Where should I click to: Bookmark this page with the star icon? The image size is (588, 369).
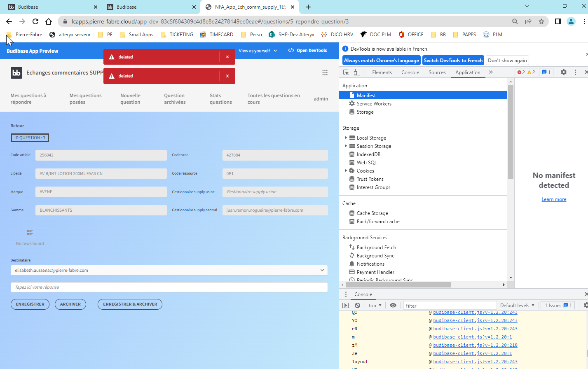541,21
